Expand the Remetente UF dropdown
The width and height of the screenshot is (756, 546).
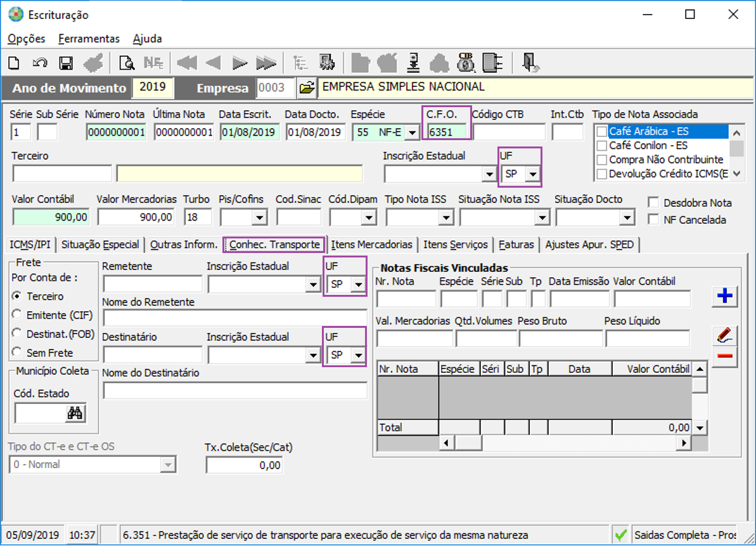[x=358, y=285]
